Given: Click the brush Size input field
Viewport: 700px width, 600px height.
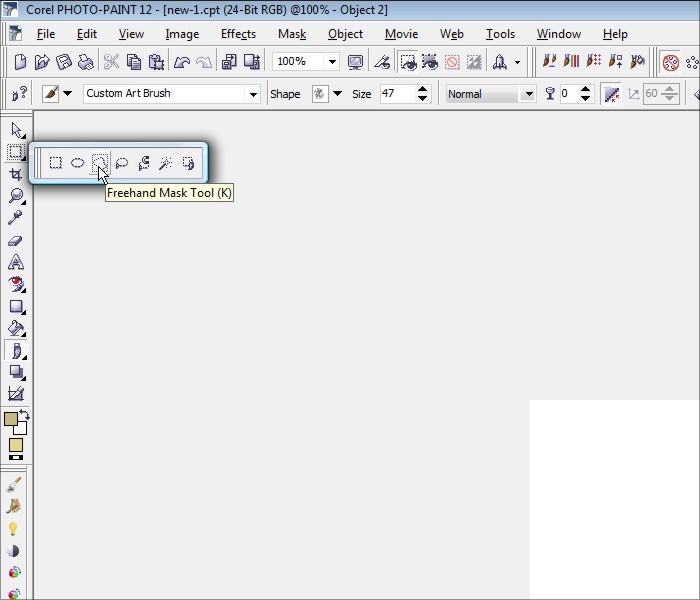Looking at the screenshot, I should [396, 94].
